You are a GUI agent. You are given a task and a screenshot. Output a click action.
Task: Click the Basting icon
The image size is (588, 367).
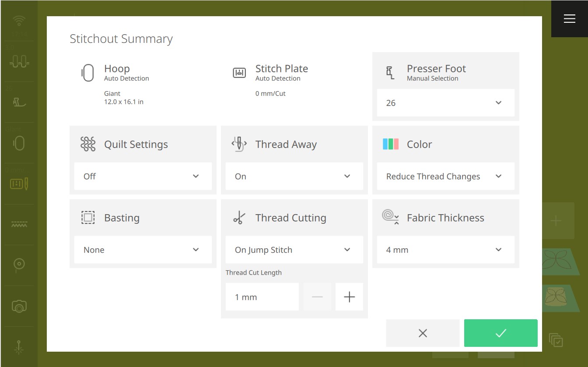pos(87,218)
